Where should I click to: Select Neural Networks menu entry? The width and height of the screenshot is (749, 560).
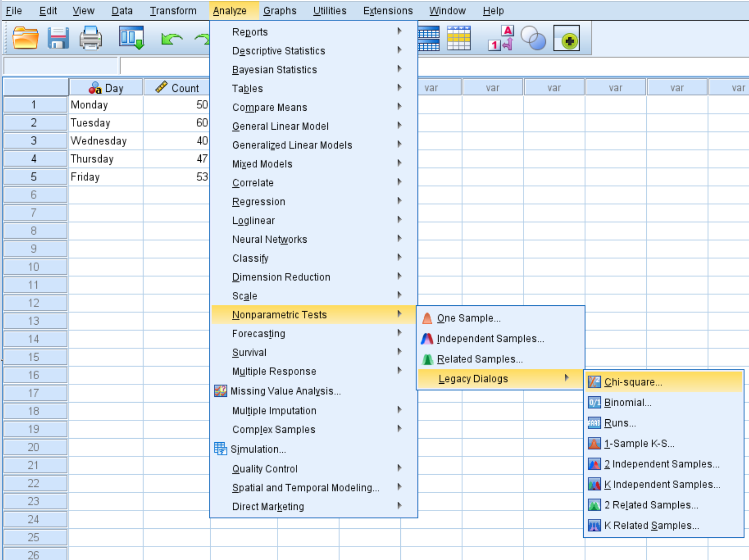[x=314, y=239]
